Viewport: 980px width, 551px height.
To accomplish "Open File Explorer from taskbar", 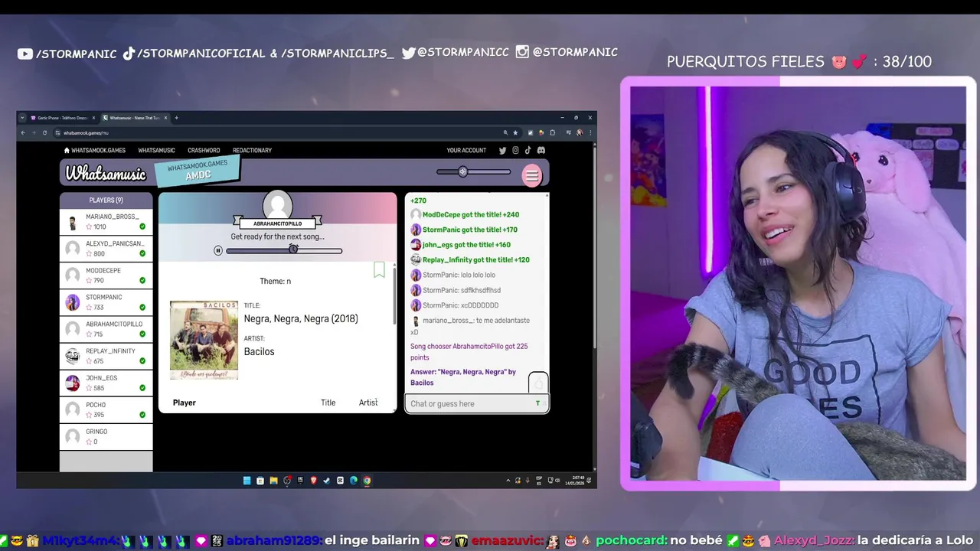I will pos(273,481).
